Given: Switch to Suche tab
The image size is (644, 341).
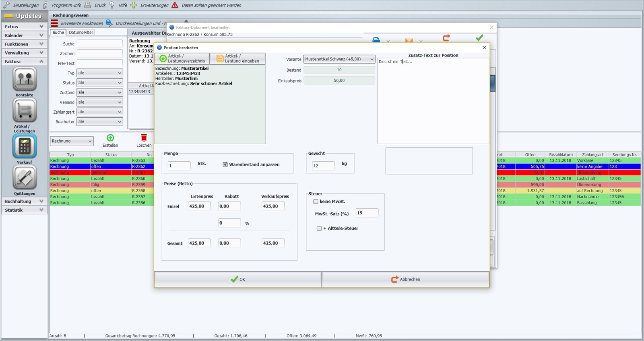Looking at the screenshot, I should click(x=58, y=32).
